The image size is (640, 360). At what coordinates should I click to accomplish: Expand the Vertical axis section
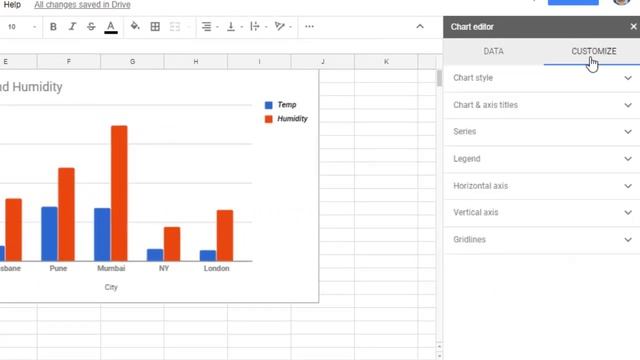[542, 213]
